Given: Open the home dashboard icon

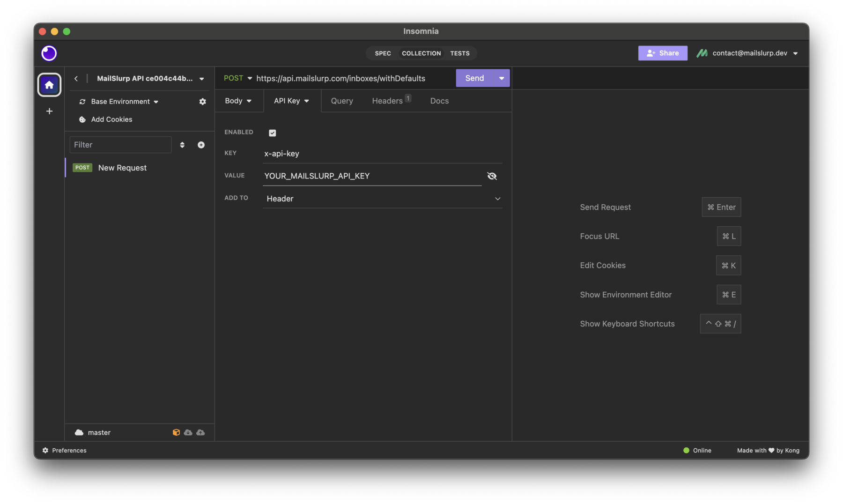Looking at the screenshot, I should pyautogui.click(x=49, y=85).
